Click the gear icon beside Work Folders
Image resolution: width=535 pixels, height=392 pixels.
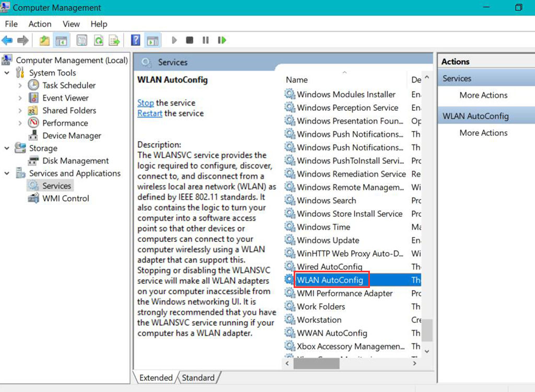click(x=289, y=306)
